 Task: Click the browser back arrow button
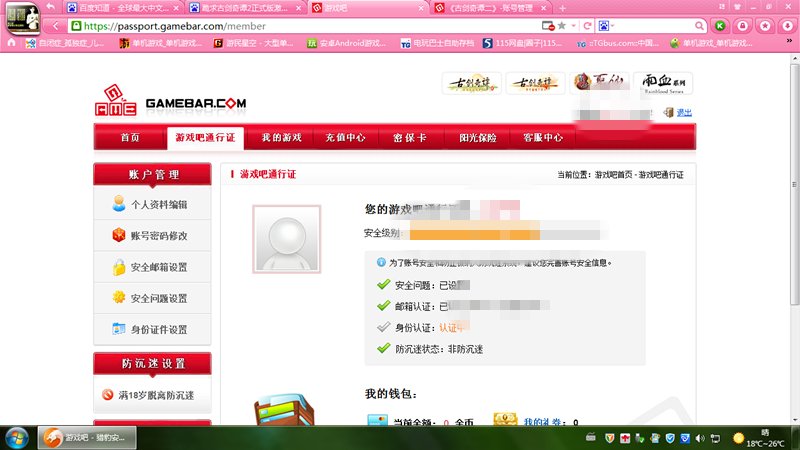point(56,26)
